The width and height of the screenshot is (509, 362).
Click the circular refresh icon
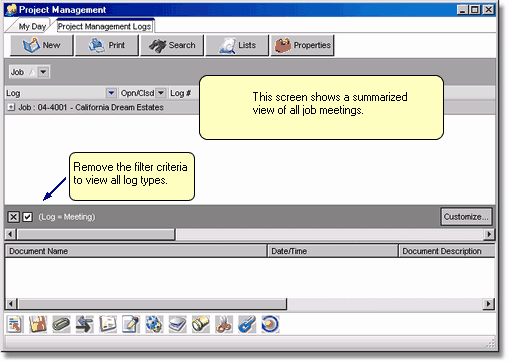click(x=270, y=324)
